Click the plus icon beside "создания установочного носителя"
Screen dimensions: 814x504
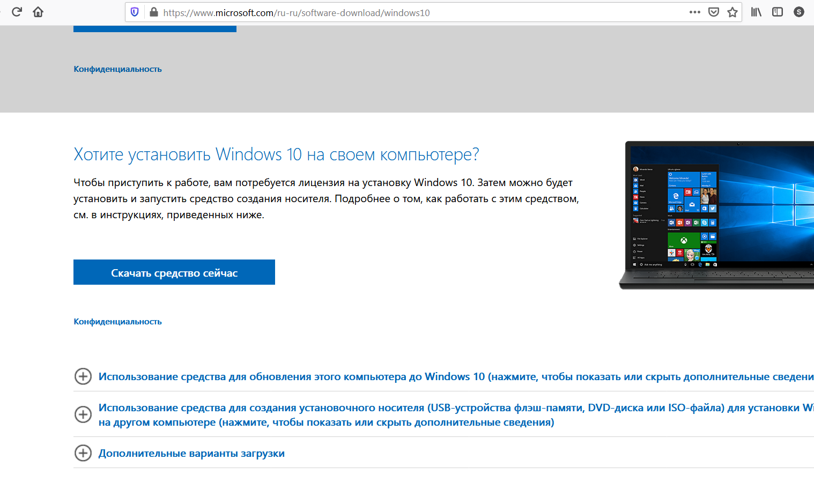(x=83, y=414)
